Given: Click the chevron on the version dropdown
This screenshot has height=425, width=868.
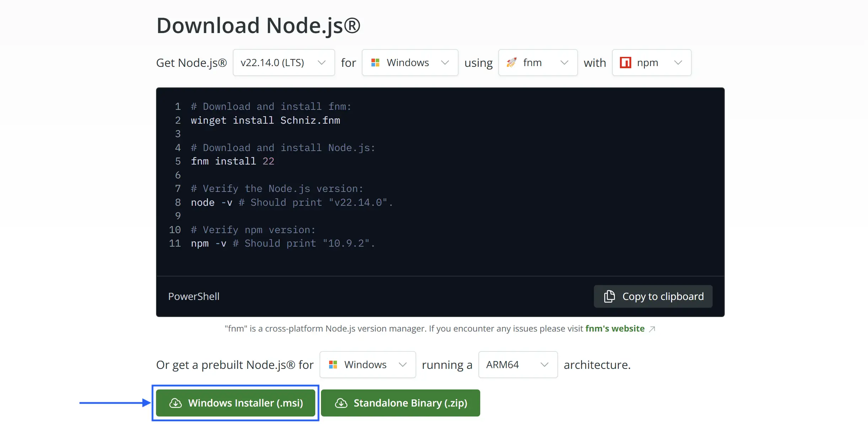Looking at the screenshot, I should (x=322, y=63).
